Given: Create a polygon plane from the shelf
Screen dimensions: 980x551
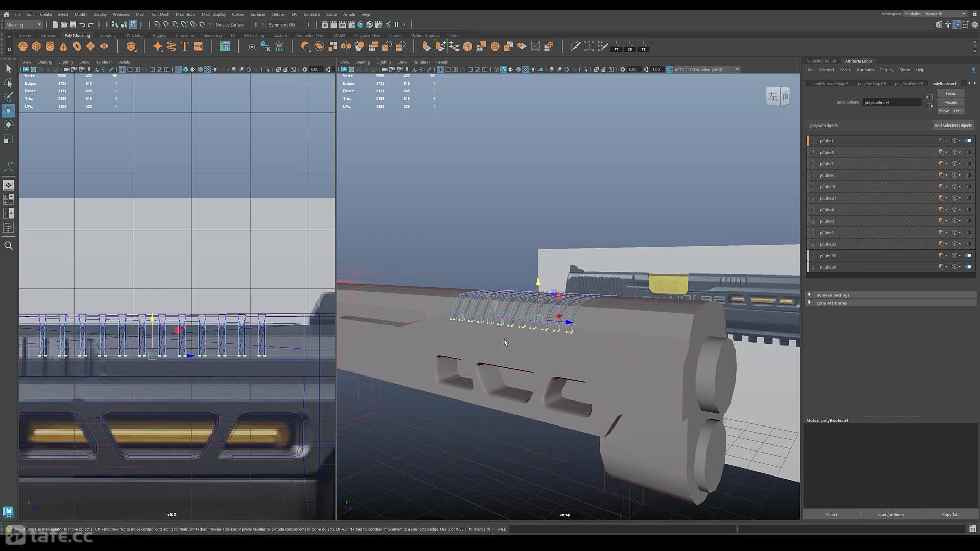Looking at the screenshot, I should [x=90, y=46].
